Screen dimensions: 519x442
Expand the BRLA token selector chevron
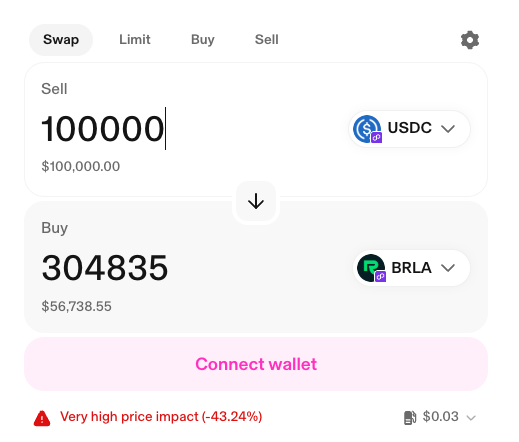(x=448, y=268)
